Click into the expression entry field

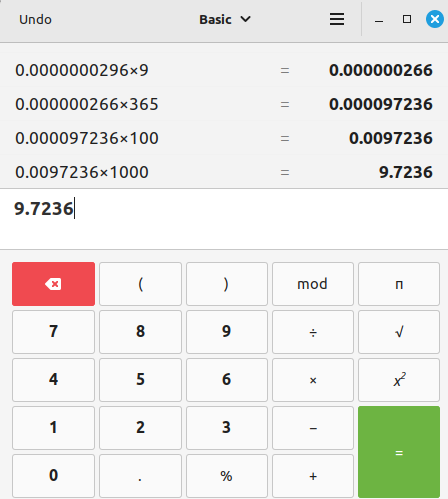tap(224, 219)
